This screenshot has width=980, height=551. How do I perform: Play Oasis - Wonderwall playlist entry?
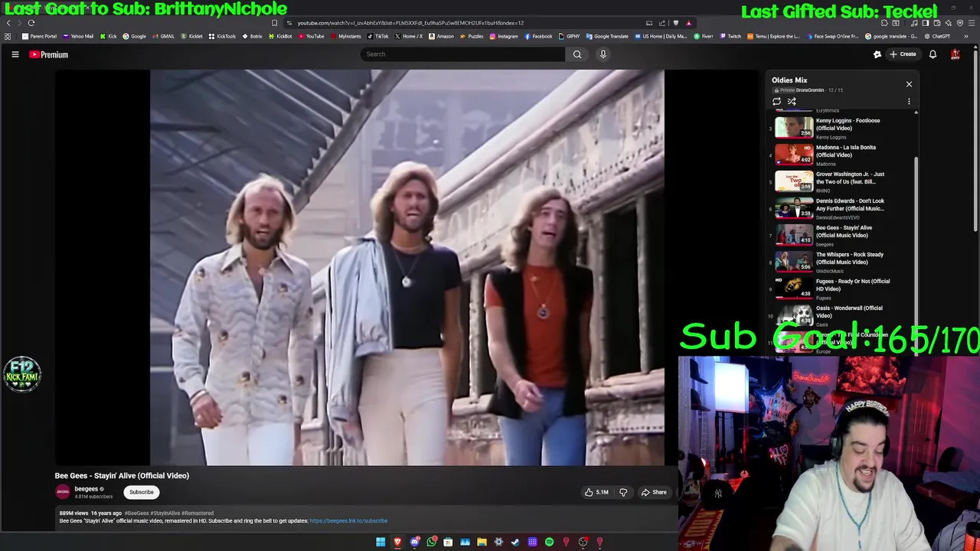(x=841, y=315)
